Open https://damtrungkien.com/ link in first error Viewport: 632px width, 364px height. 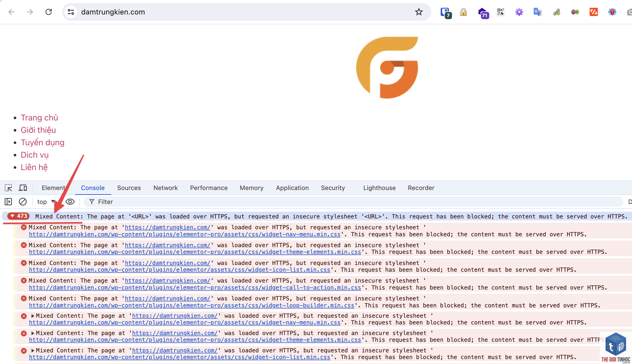(x=168, y=227)
